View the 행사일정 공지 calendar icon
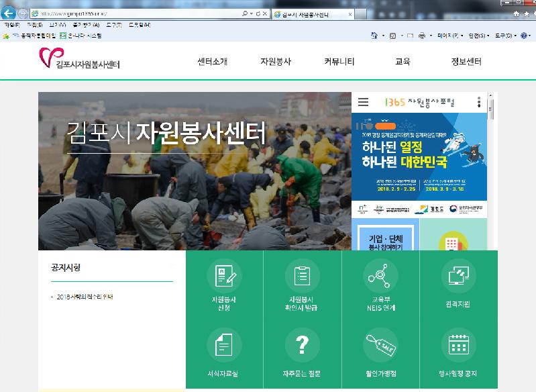This screenshot has height=392, width=536. pyautogui.click(x=458, y=346)
